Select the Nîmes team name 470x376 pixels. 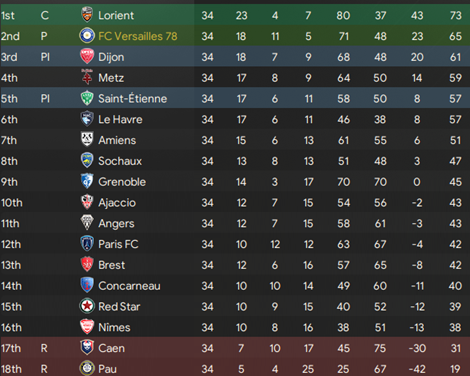[x=114, y=327]
